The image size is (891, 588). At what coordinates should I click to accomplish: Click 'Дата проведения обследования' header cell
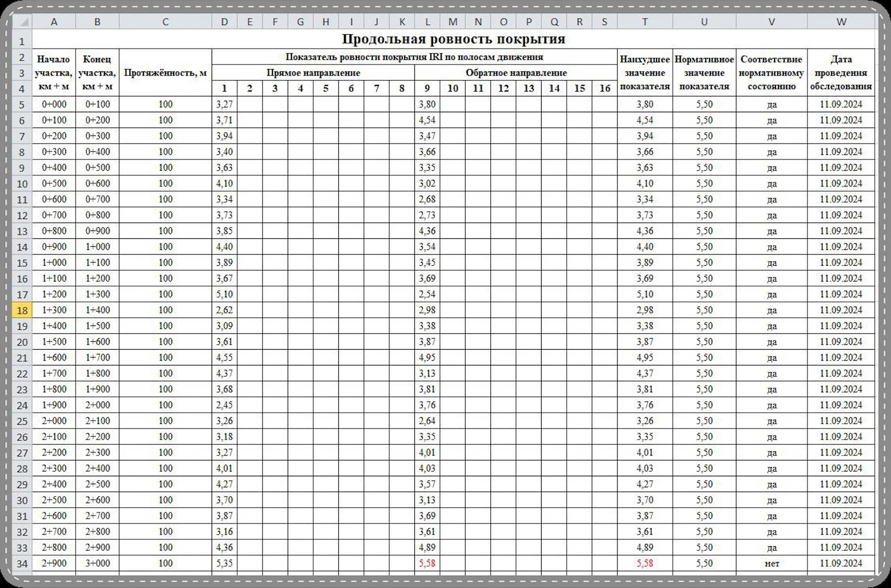[841, 73]
